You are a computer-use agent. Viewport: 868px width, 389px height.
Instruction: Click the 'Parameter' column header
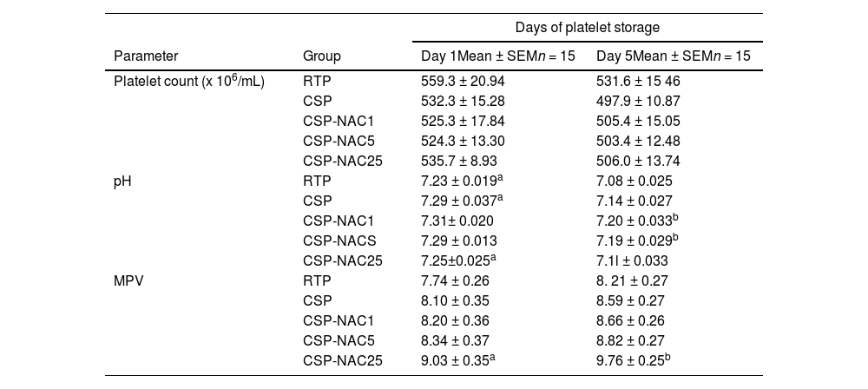tap(146, 56)
